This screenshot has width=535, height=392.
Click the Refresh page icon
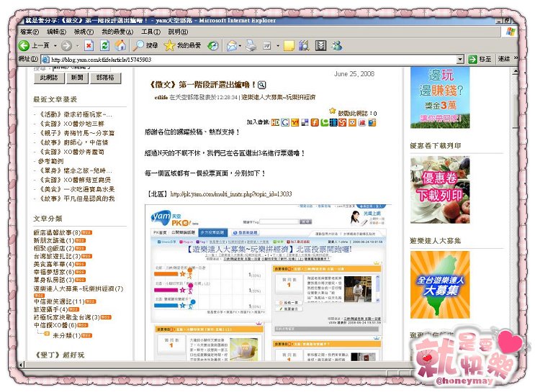tap(104, 45)
